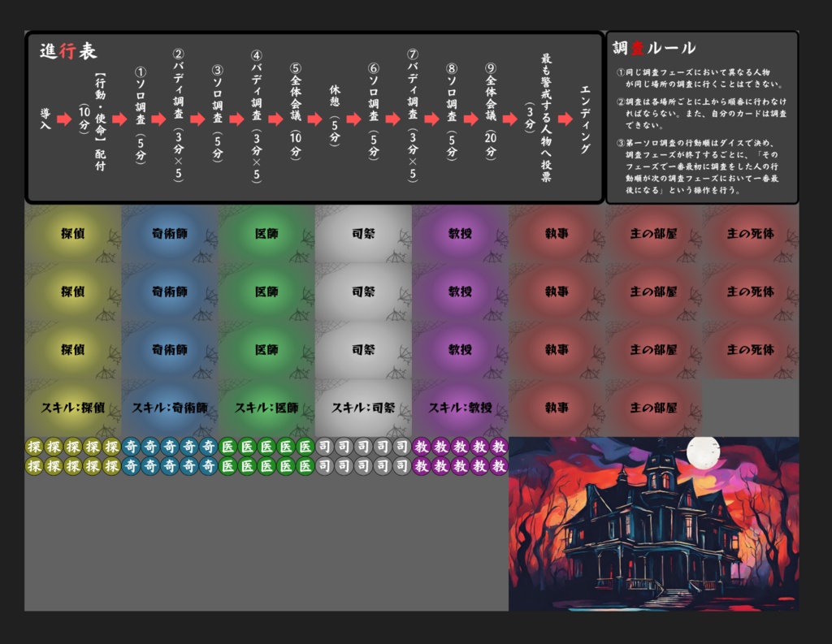Select the top-row 奇術師 card
The image size is (832, 644).
pyautogui.click(x=170, y=234)
